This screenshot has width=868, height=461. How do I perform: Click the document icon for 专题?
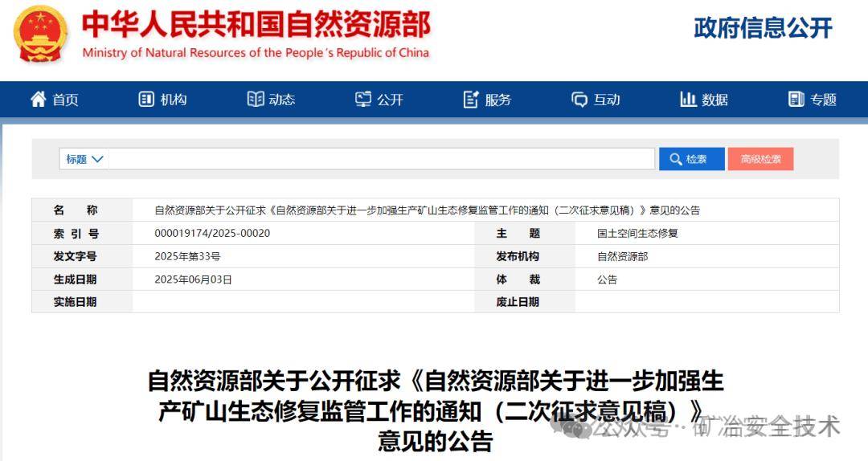pos(796,99)
